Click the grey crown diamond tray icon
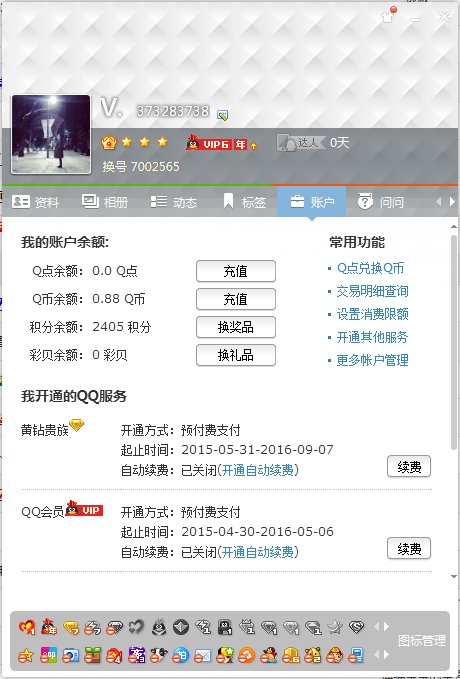The height and width of the screenshot is (679, 460). [247, 627]
